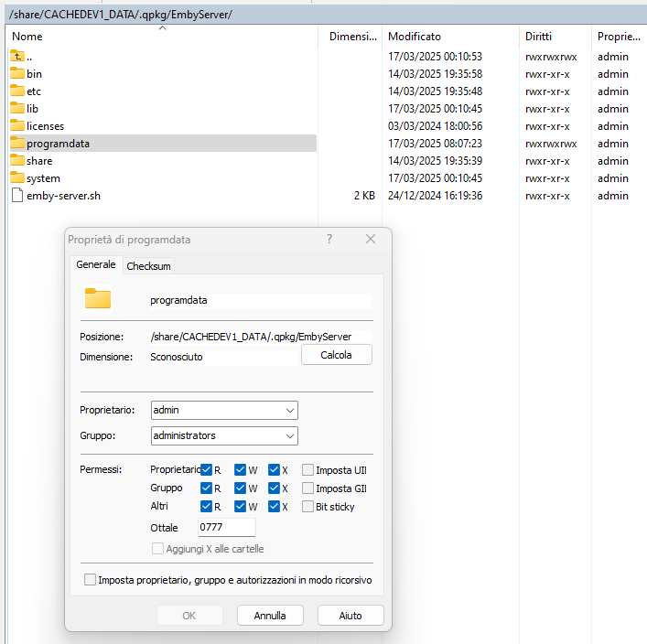Uncheck owner read (R) permission
This screenshot has width=647, height=644.
[206, 469]
